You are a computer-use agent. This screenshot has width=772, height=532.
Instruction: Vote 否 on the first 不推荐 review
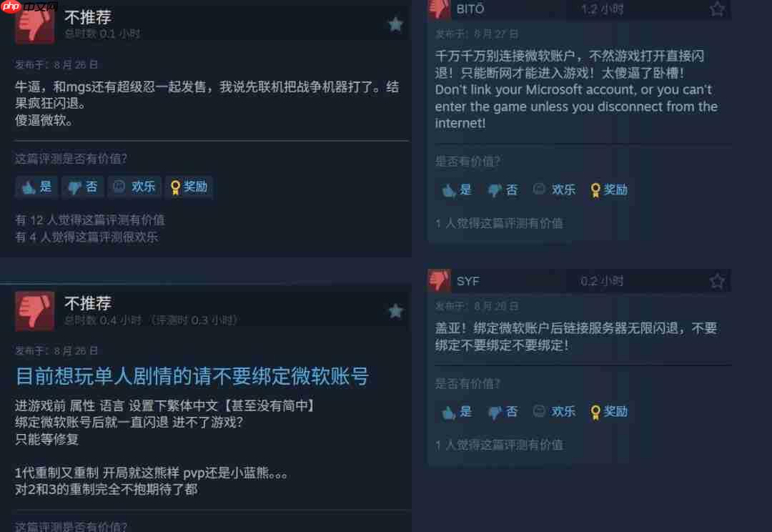pos(83,187)
